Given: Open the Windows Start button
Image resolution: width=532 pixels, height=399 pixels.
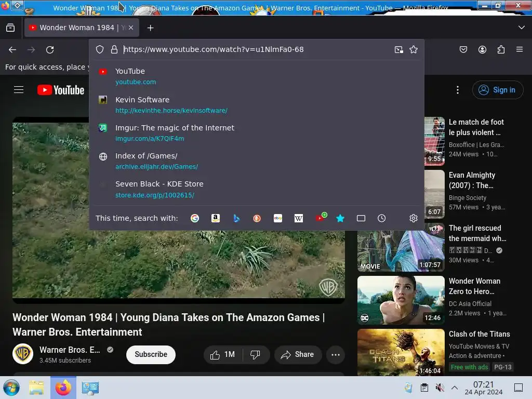Looking at the screenshot, I should pyautogui.click(x=11, y=388).
